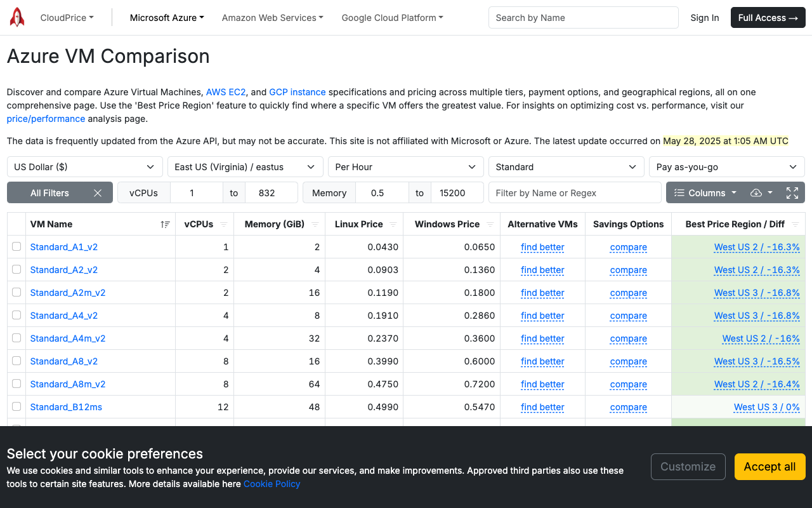Viewport: 812px width, 508px height.
Task: Click the Savings Options column header
Action: coord(629,224)
